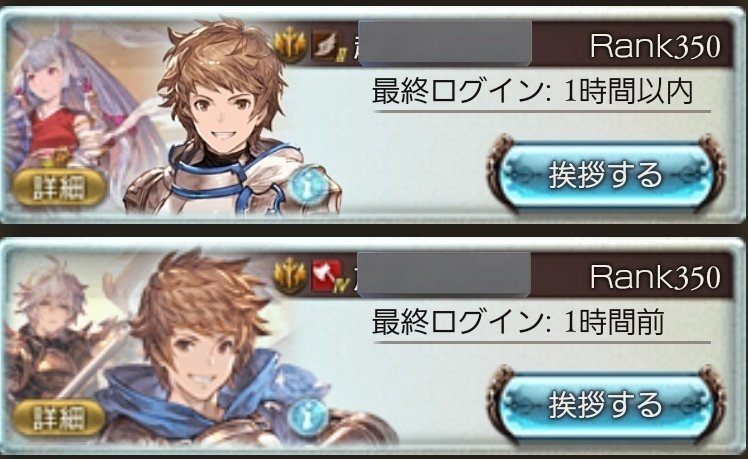Select the 最終ログイン: 1時間以内 text
The width and height of the screenshot is (748, 459).
tap(532, 92)
